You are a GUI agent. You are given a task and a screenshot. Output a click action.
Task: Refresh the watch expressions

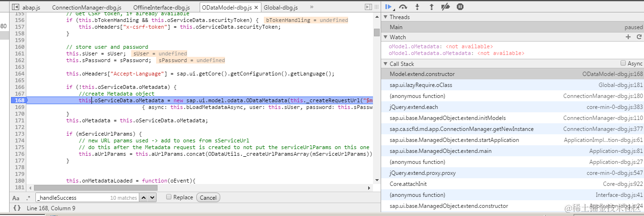(x=639, y=37)
